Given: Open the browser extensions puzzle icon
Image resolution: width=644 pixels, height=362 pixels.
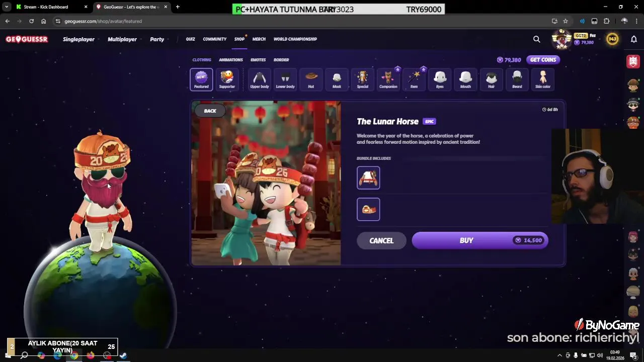Looking at the screenshot, I should click(606, 21).
